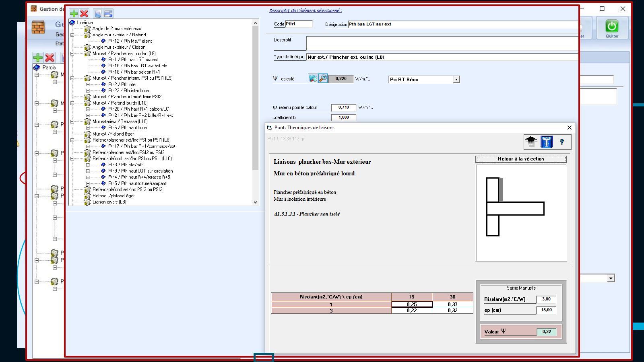Image resolution: width=644 pixels, height=362 pixels.
Task: Click Risolant manual entry field 3,00
Action: pos(546,299)
